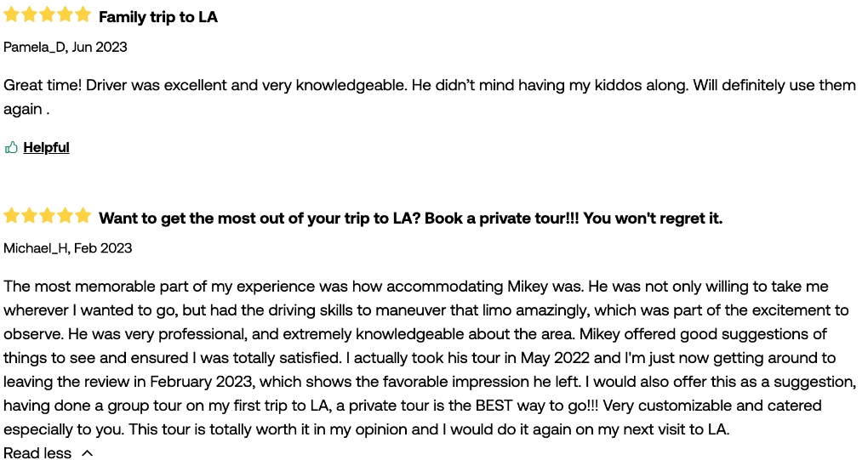Click the first star of Family trip review

point(11,14)
